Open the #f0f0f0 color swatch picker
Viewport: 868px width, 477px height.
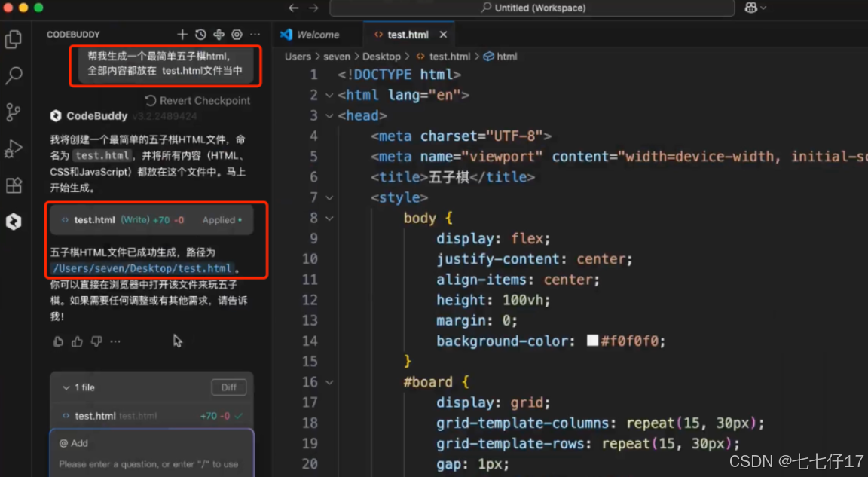pyautogui.click(x=592, y=341)
